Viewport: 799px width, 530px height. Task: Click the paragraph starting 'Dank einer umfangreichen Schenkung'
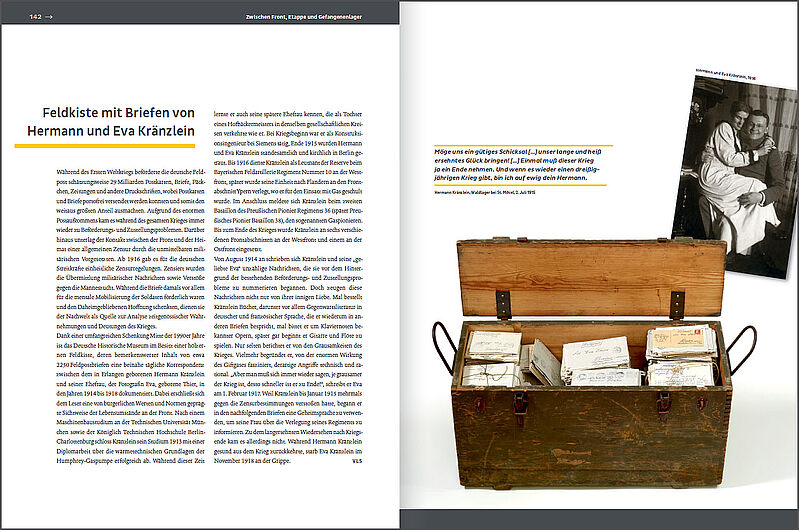click(130, 398)
